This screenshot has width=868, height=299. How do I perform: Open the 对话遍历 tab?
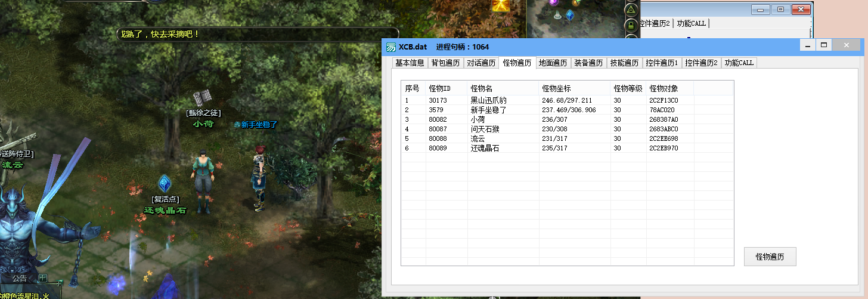[481, 63]
